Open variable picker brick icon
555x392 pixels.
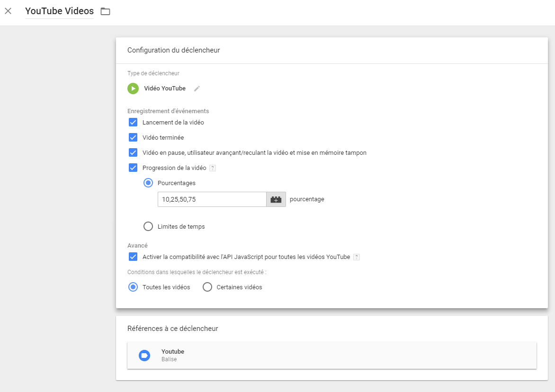coord(276,199)
